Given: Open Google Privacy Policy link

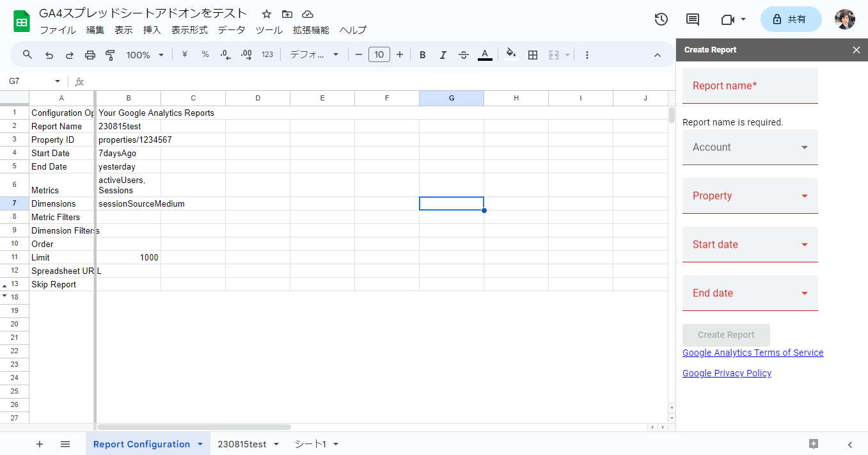Looking at the screenshot, I should click(727, 373).
